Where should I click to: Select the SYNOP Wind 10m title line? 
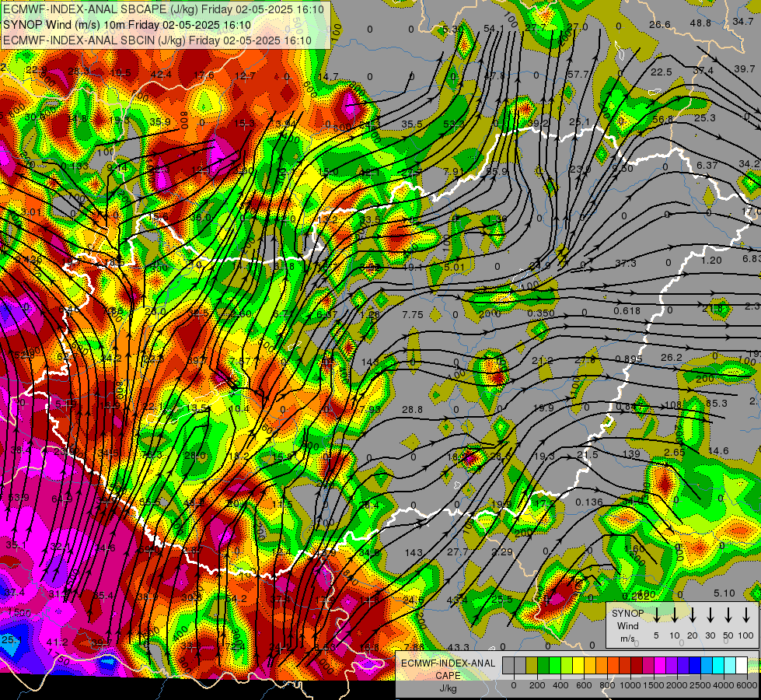click(x=127, y=25)
